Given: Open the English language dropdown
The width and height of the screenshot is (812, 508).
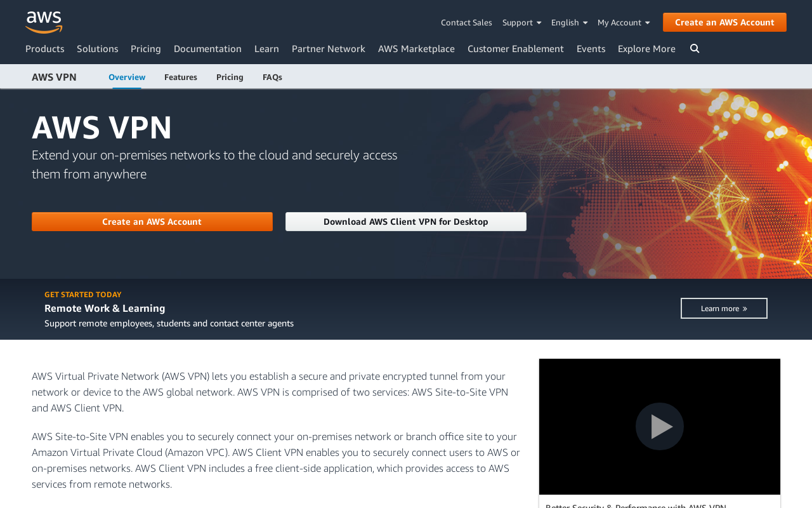Looking at the screenshot, I should [x=569, y=22].
